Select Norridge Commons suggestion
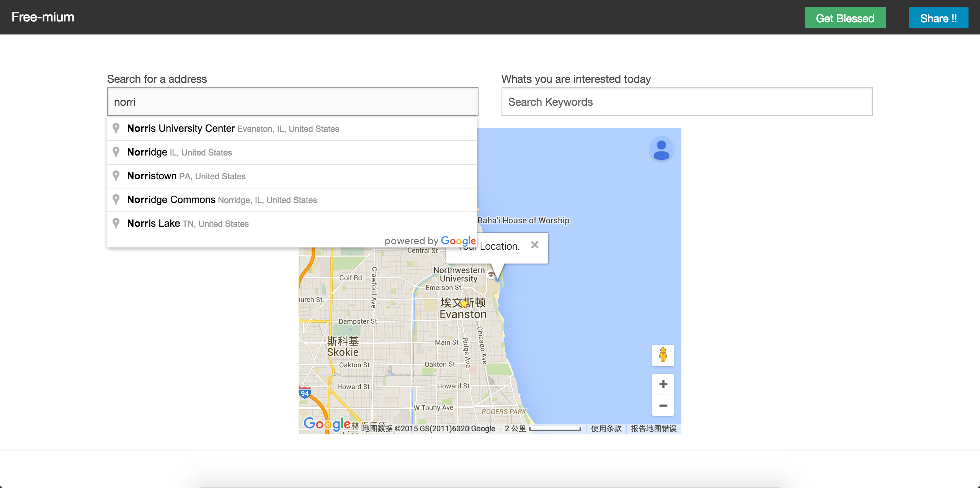This screenshot has width=980, height=488. coord(222,200)
